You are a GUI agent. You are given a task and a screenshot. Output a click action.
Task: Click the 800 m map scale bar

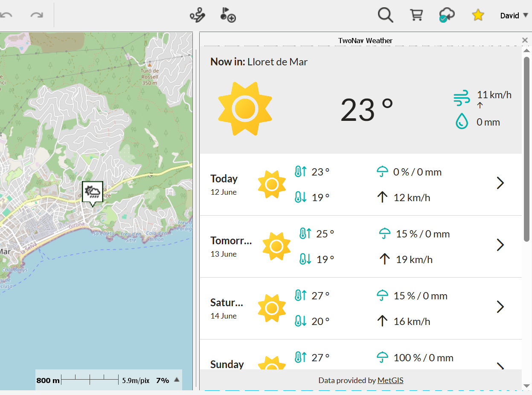tap(90, 380)
